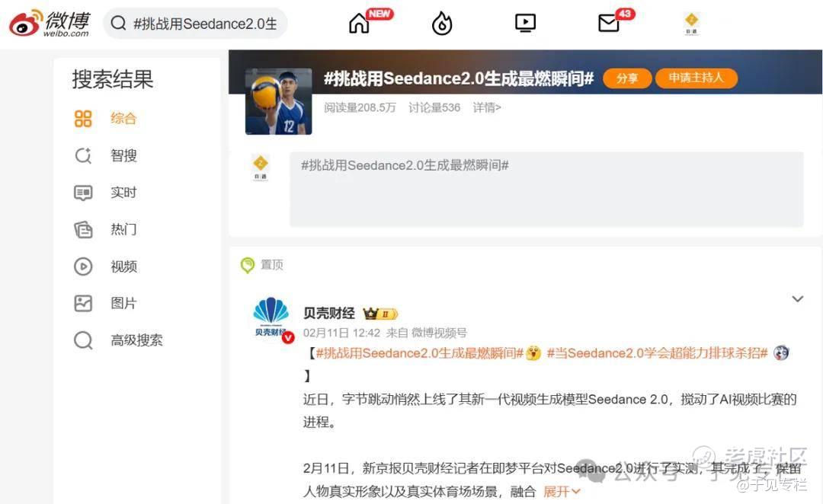Click the 置顶 pinned icon

pyautogui.click(x=247, y=265)
